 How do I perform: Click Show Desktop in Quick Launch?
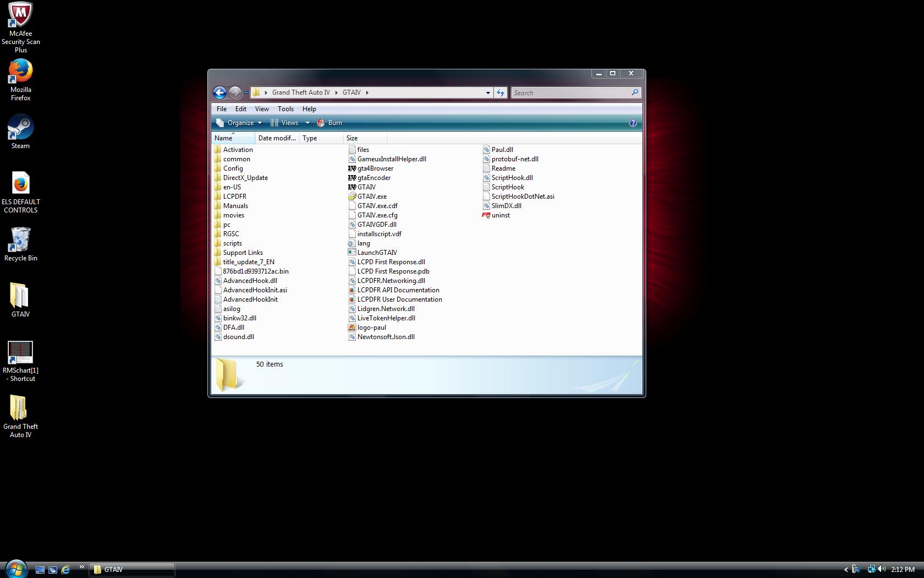coord(40,570)
